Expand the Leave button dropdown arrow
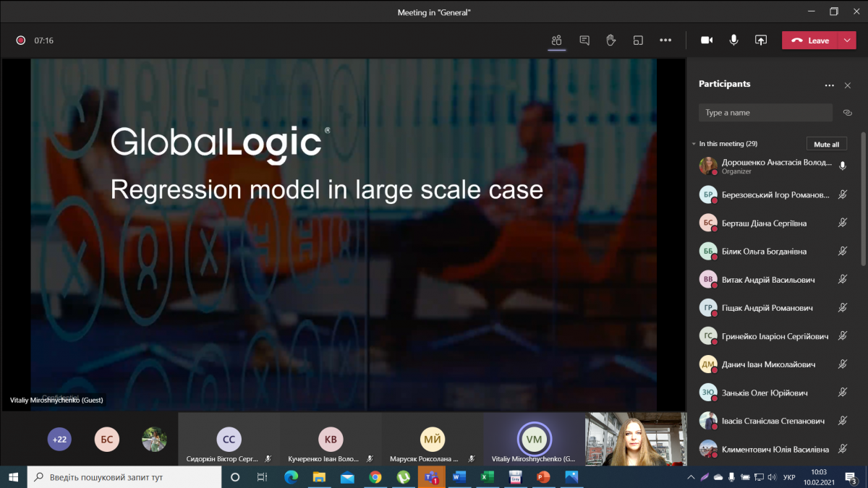The height and width of the screenshot is (488, 868). 847,40
